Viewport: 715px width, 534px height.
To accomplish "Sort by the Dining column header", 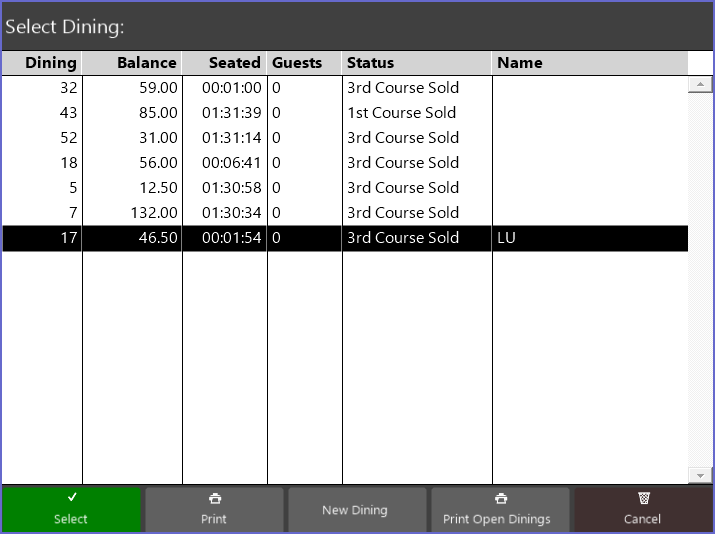I will (42, 63).
